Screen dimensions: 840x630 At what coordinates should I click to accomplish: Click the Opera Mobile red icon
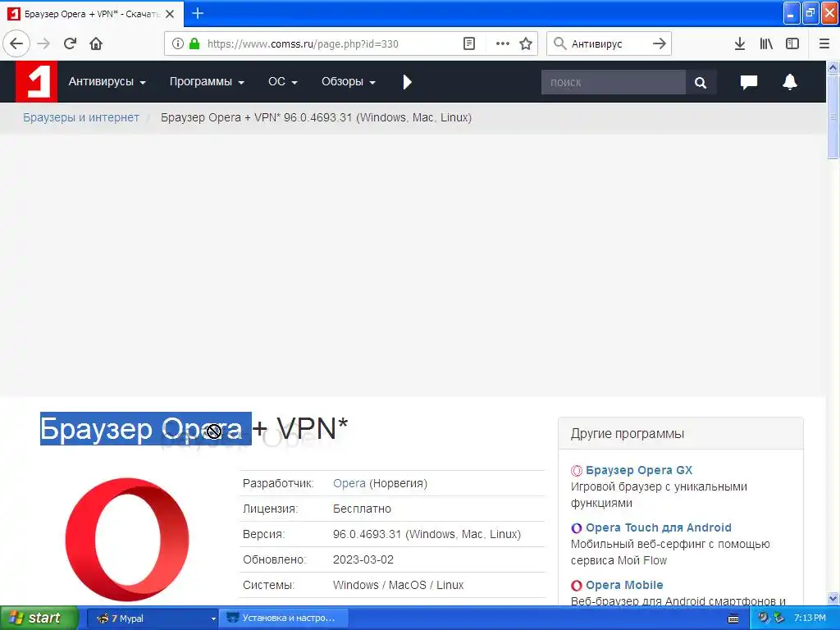[577, 585]
